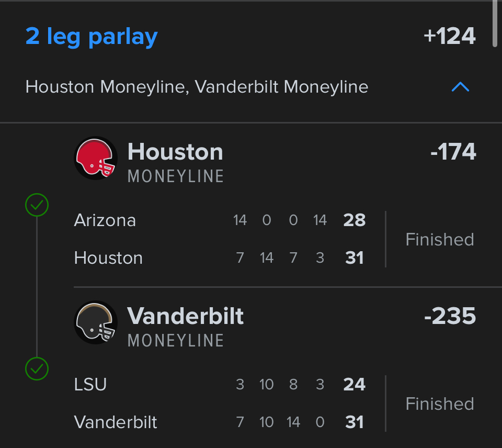The width and height of the screenshot is (502, 448).
Task: Click Houston's final score of 31
Action: [x=355, y=258]
